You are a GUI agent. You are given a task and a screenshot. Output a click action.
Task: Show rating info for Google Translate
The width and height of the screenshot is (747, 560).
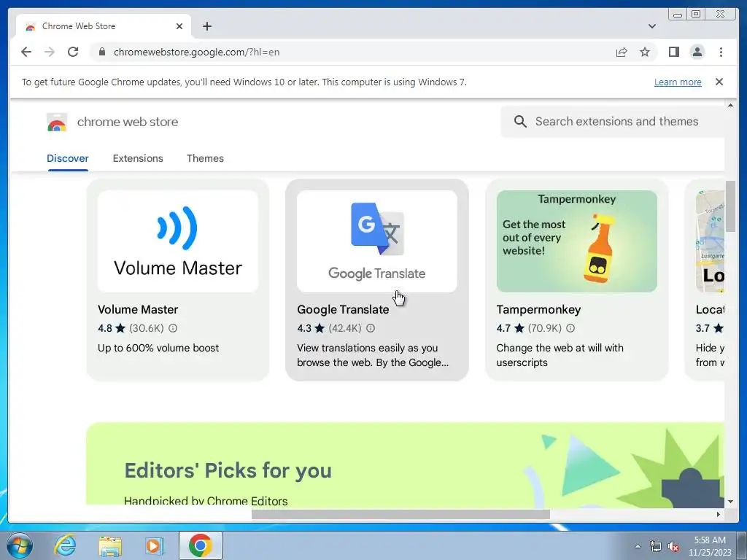pyautogui.click(x=370, y=328)
